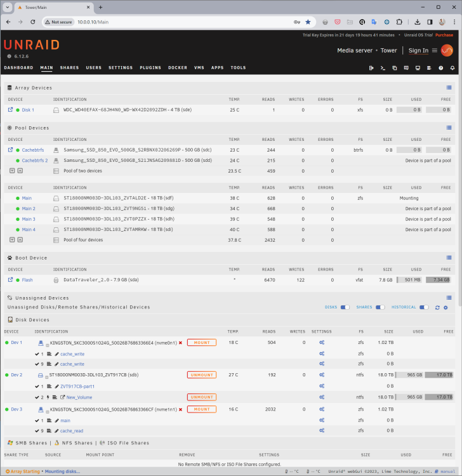This screenshot has height=476, width=462.
Task: Toggle the DISKS switch
Action: point(345,307)
